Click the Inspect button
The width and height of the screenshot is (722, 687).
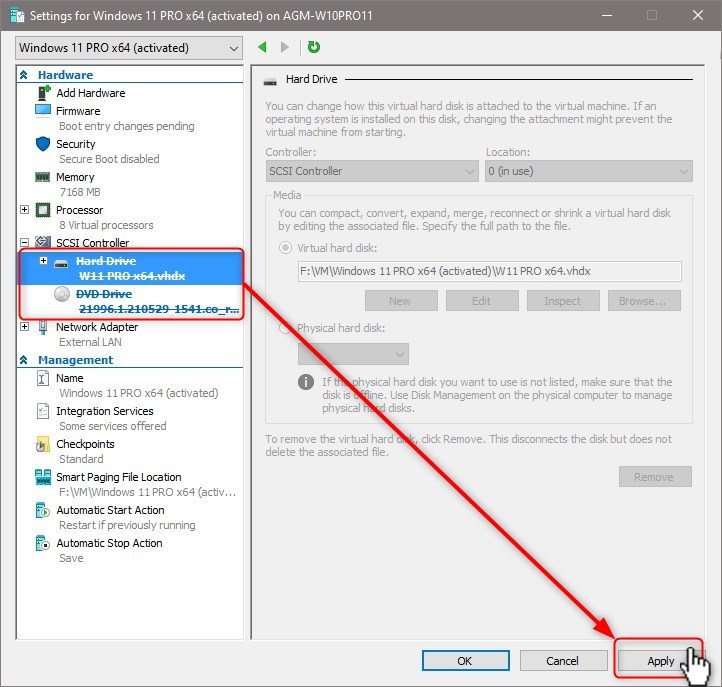(563, 301)
